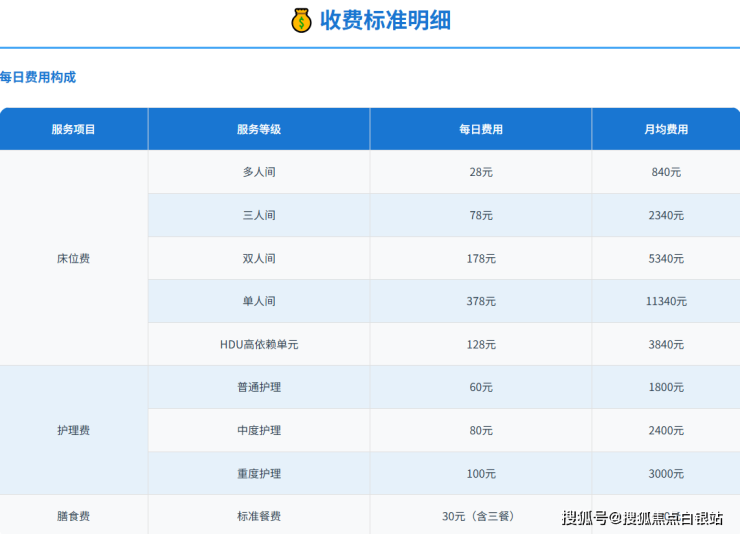Click the 收费标准明细 page title

pos(385,20)
